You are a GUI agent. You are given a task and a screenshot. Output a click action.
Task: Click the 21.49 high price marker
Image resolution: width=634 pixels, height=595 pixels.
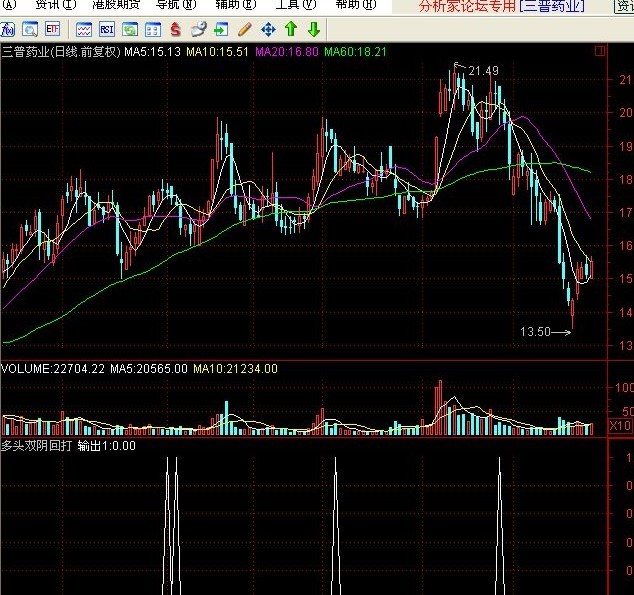484,71
